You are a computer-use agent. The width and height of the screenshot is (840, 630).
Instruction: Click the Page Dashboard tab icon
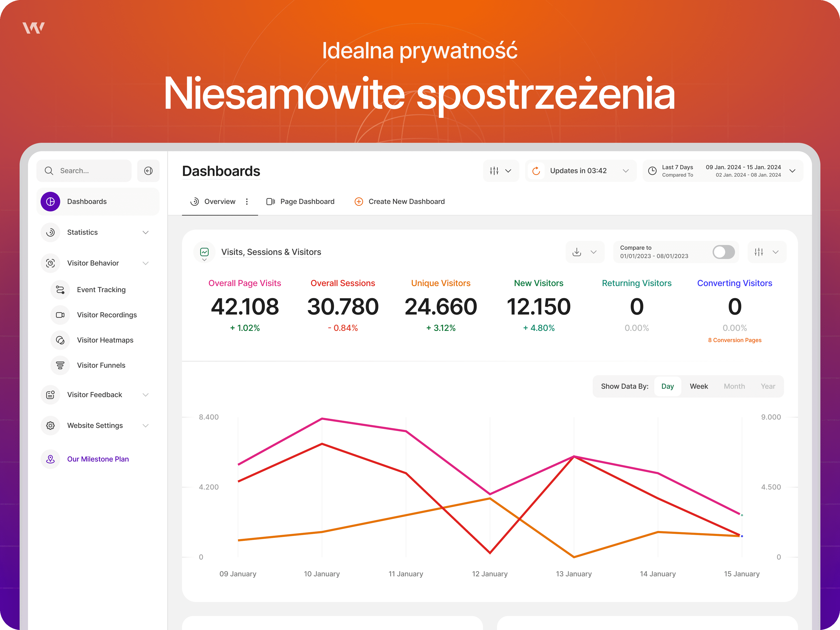tap(270, 201)
